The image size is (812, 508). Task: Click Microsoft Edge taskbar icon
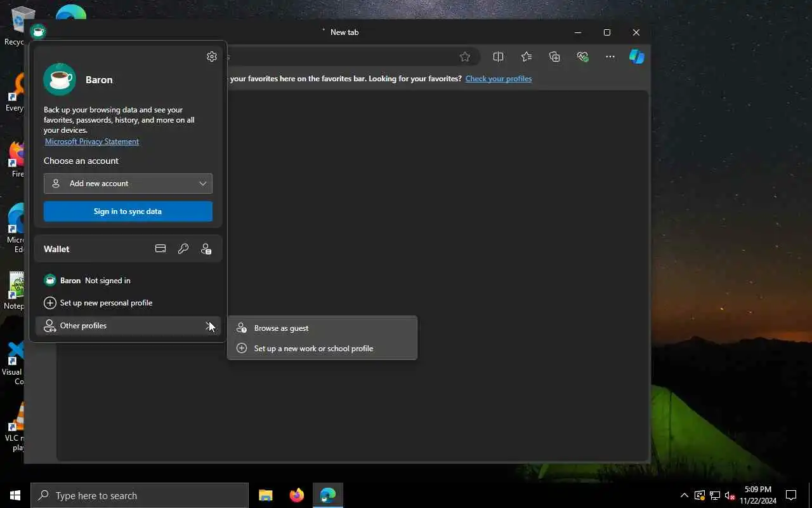coord(328,495)
